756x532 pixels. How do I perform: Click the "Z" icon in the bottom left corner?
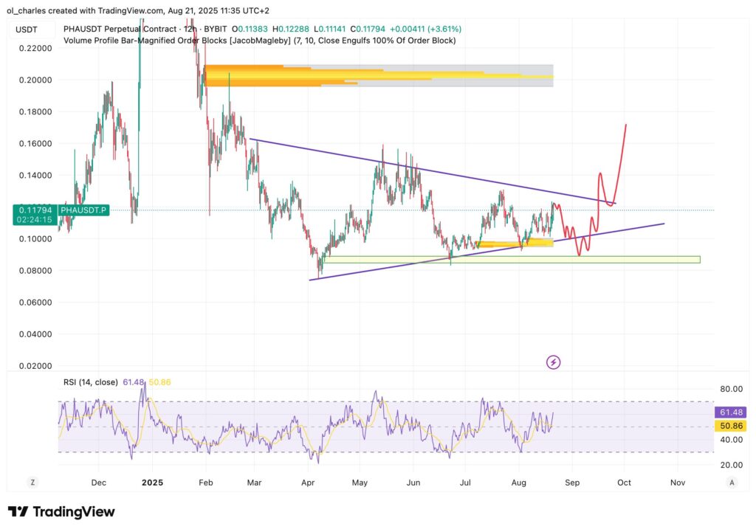(x=32, y=482)
